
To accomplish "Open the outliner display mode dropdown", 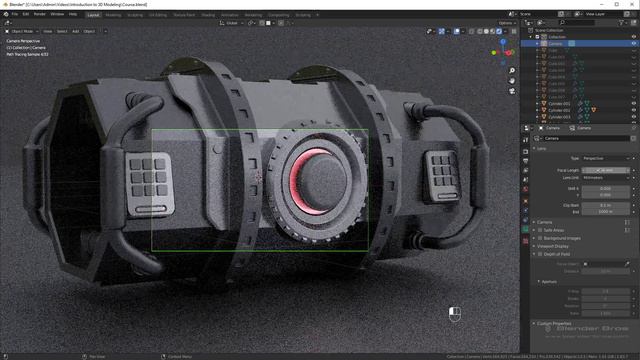I will click(529, 23).
